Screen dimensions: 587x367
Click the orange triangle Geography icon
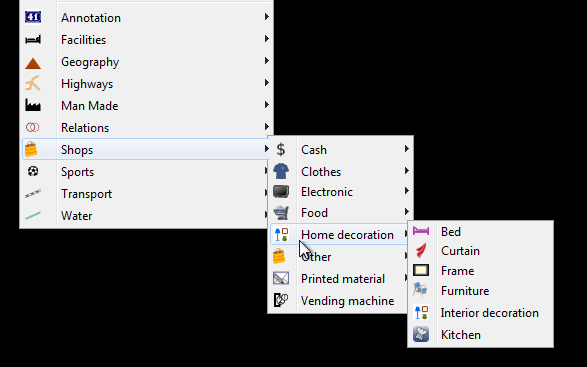click(x=33, y=64)
